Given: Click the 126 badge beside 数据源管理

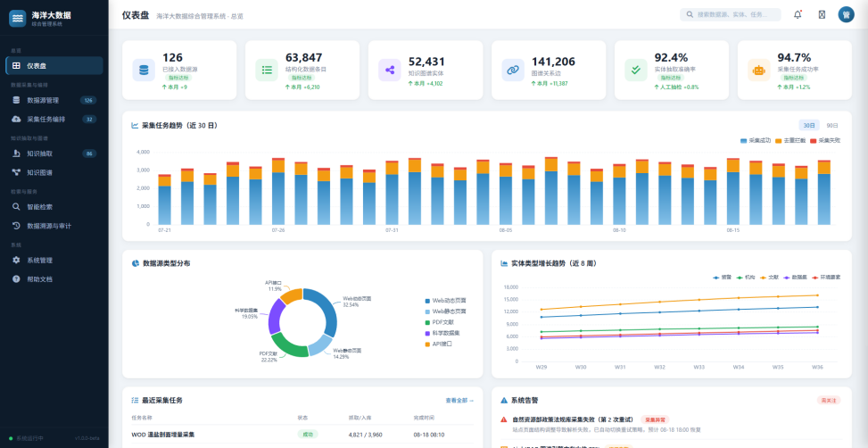Looking at the screenshot, I should pos(88,100).
